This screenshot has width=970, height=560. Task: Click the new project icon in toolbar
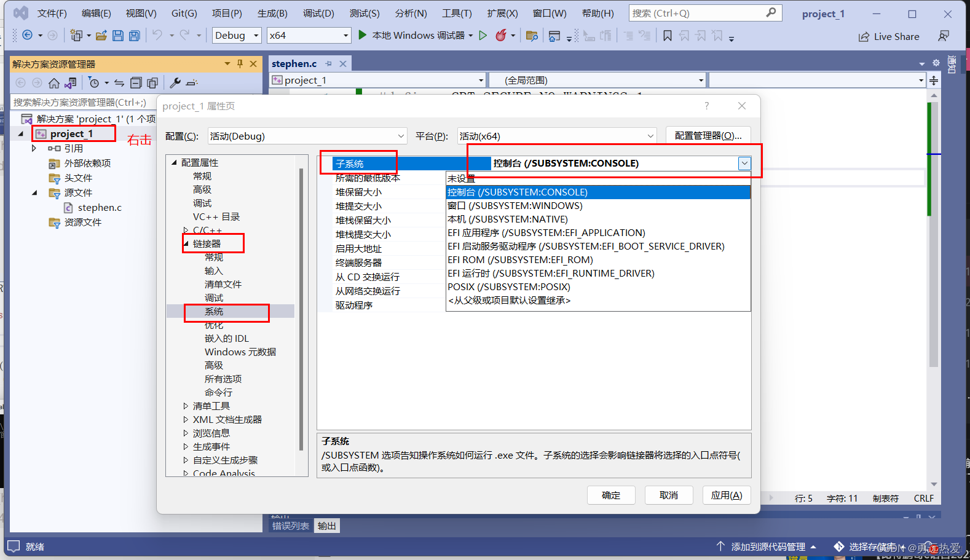click(x=76, y=36)
